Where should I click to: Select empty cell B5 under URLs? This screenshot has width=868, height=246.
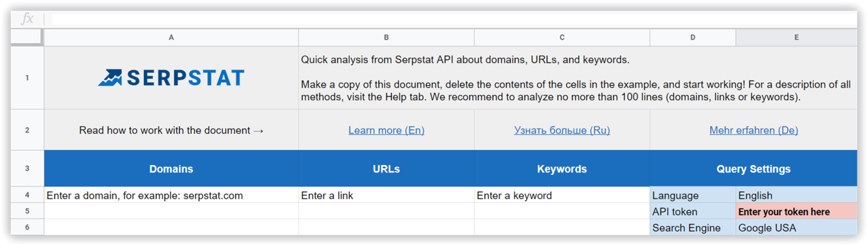(386, 211)
